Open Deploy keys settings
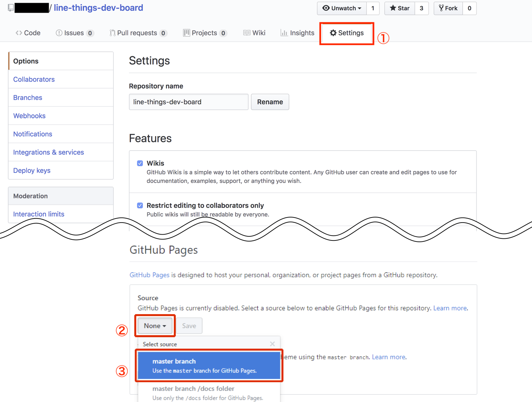 (61, 170)
